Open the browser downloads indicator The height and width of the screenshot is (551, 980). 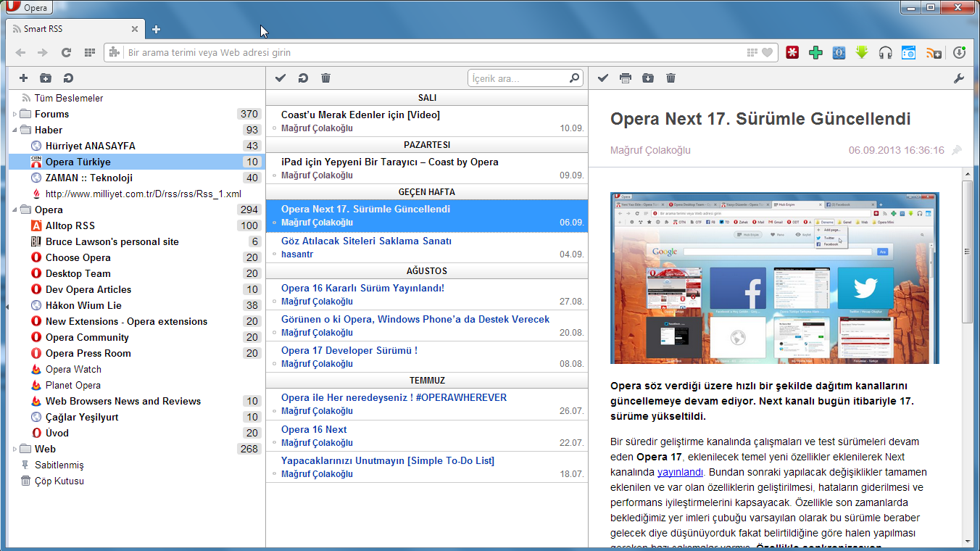pos(959,52)
